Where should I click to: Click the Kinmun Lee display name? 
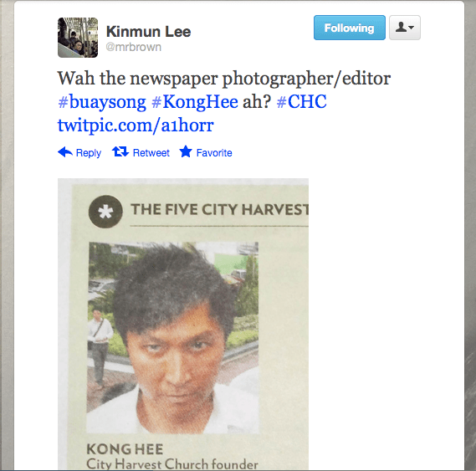(148, 32)
